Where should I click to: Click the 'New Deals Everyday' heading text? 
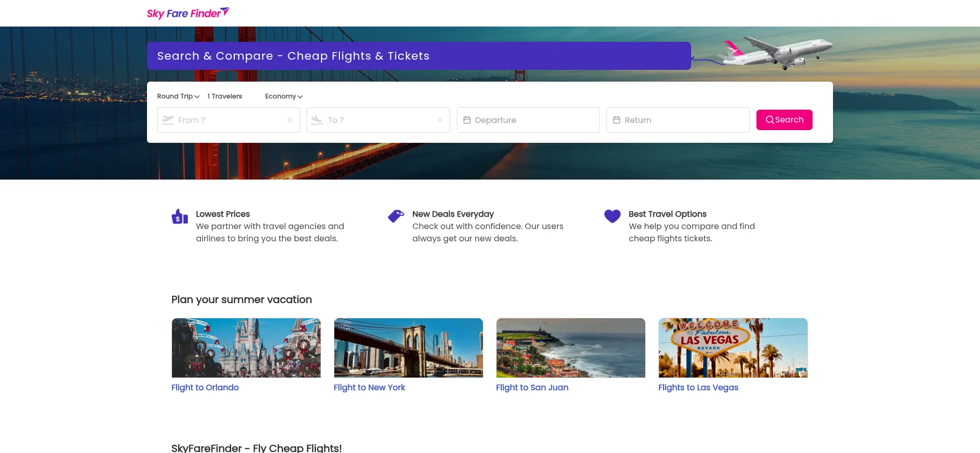tap(453, 214)
